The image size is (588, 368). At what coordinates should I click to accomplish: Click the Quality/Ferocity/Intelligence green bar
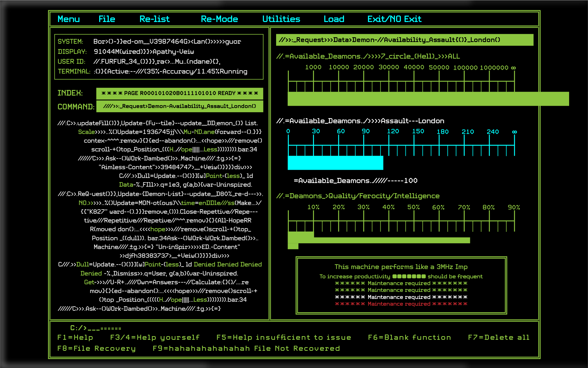click(379, 240)
